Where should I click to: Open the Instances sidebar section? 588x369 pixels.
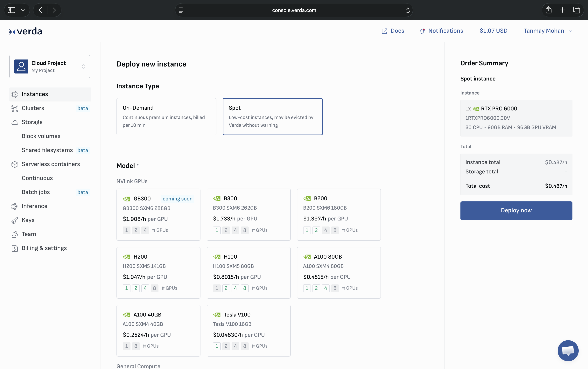(x=50, y=94)
